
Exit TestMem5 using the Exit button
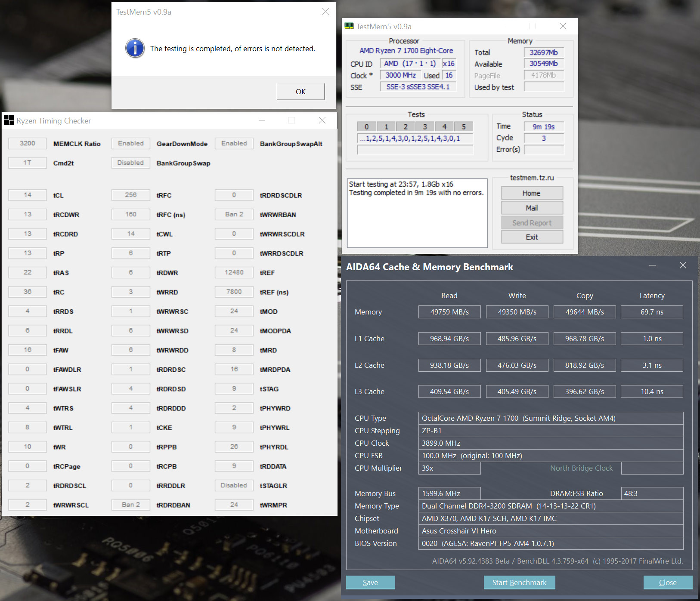click(x=532, y=237)
